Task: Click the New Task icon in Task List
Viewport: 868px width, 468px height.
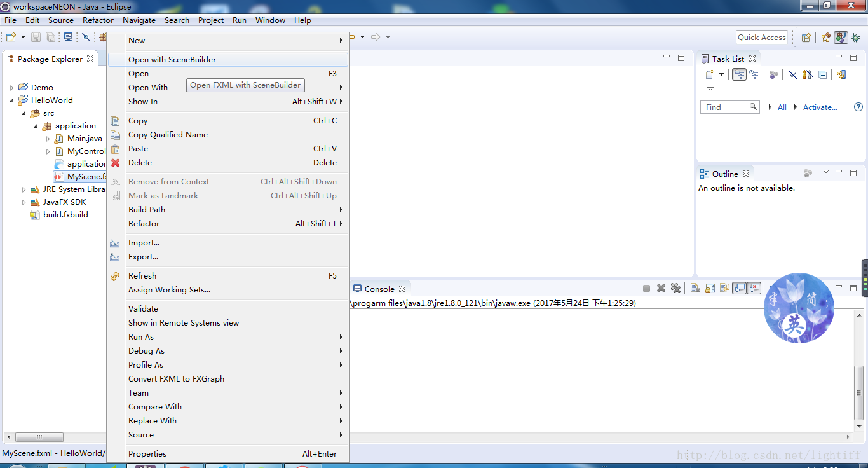Action: [710, 74]
